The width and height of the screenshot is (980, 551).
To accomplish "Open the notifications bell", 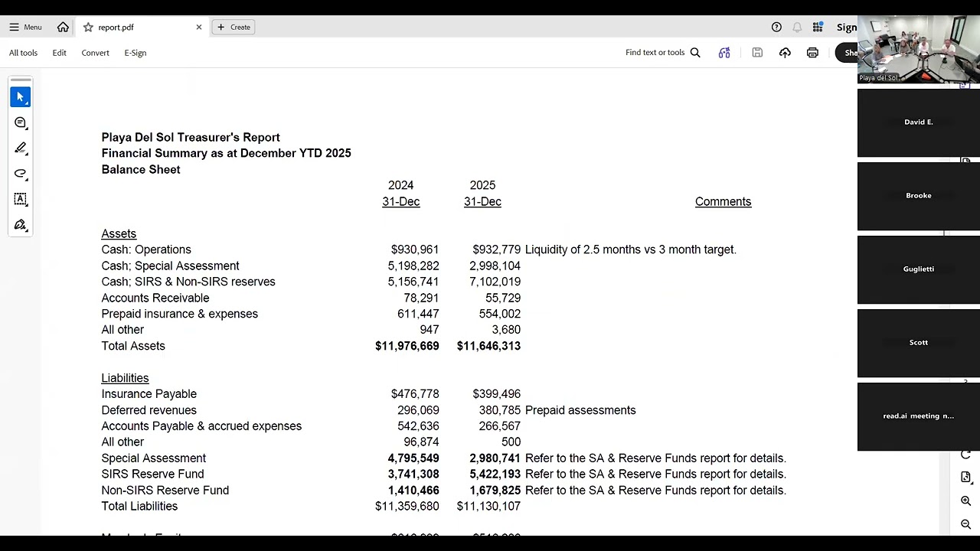I will pos(797,27).
